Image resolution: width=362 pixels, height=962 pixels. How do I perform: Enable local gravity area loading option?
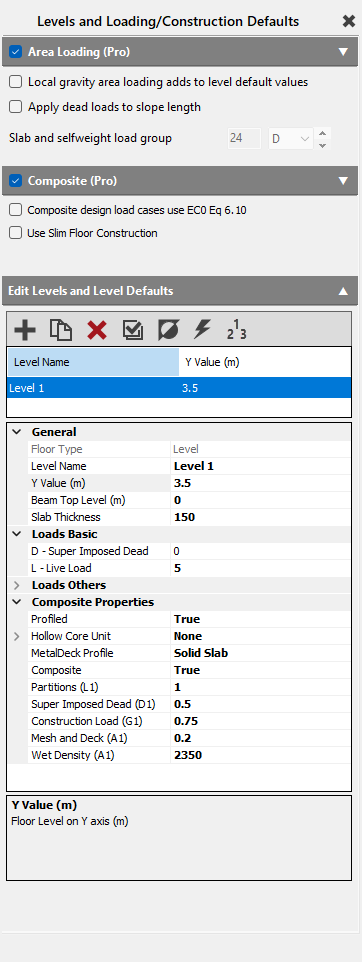pos(16,82)
